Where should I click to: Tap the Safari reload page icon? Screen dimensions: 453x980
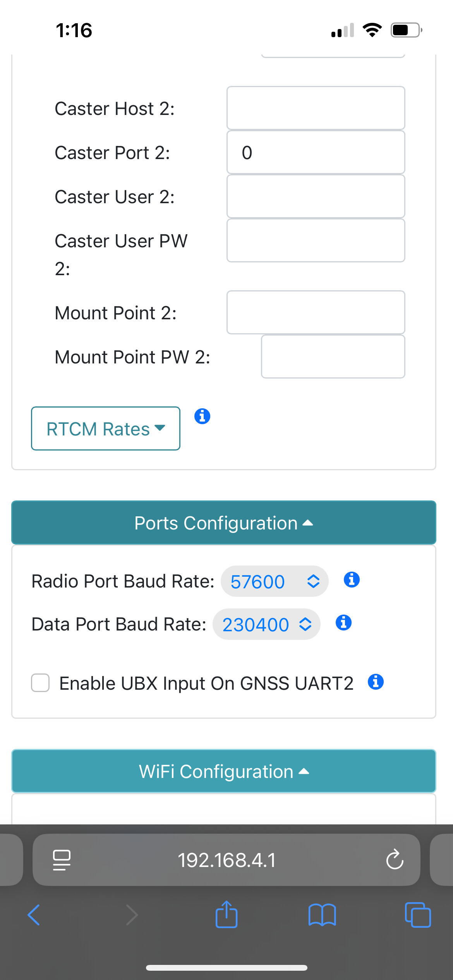395,860
